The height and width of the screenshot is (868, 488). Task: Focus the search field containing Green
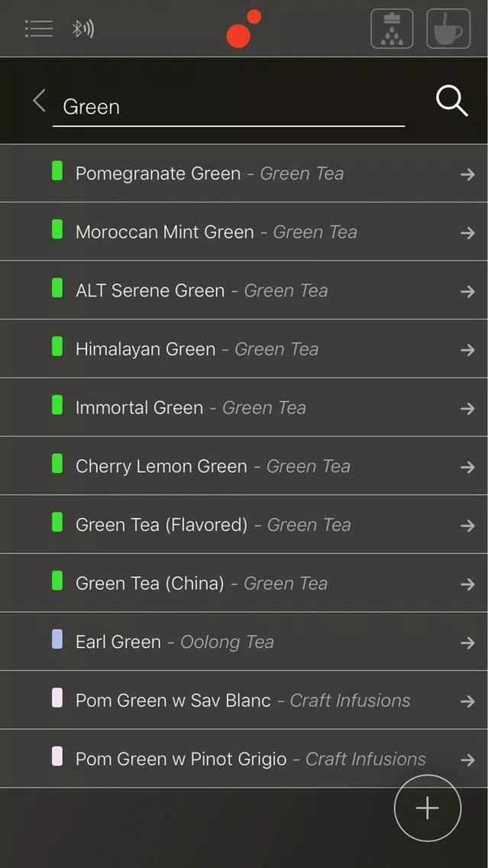tap(228, 107)
